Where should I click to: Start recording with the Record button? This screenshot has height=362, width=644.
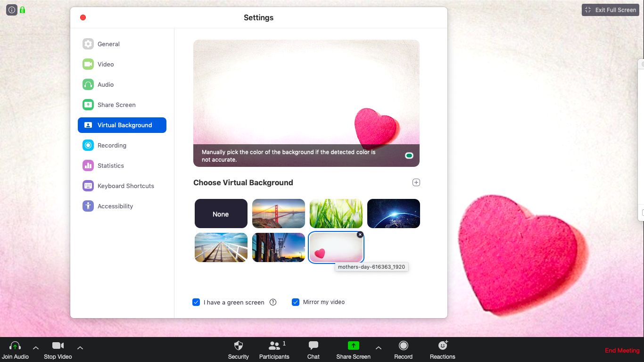tap(403, 350)
